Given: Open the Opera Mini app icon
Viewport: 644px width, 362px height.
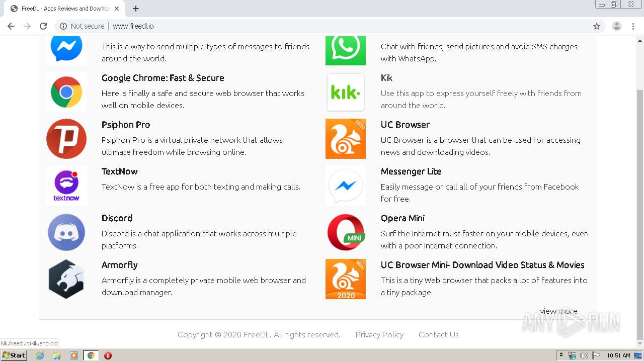Looking at the screenshot, I should coord(346,232).
